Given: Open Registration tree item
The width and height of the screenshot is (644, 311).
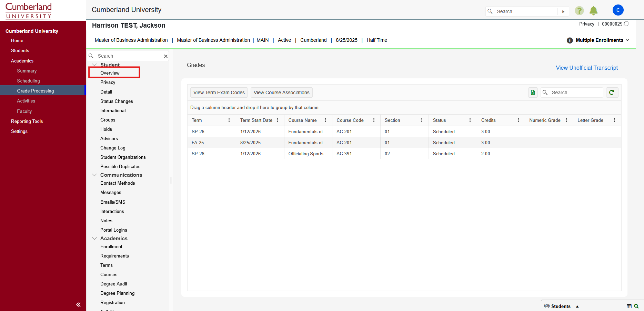Looking at the screenshot, I should coord(113,302).
